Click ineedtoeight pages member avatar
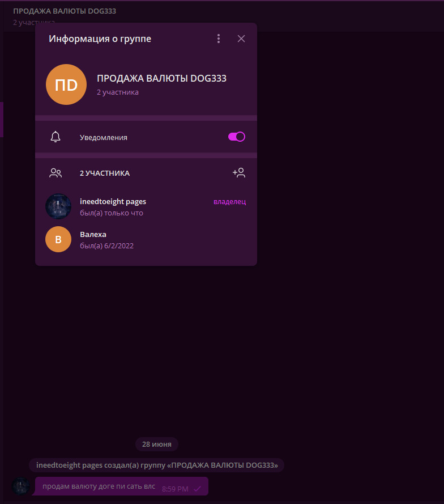The width and height of the screenshot is (444, 504). [x=58, y=206]
